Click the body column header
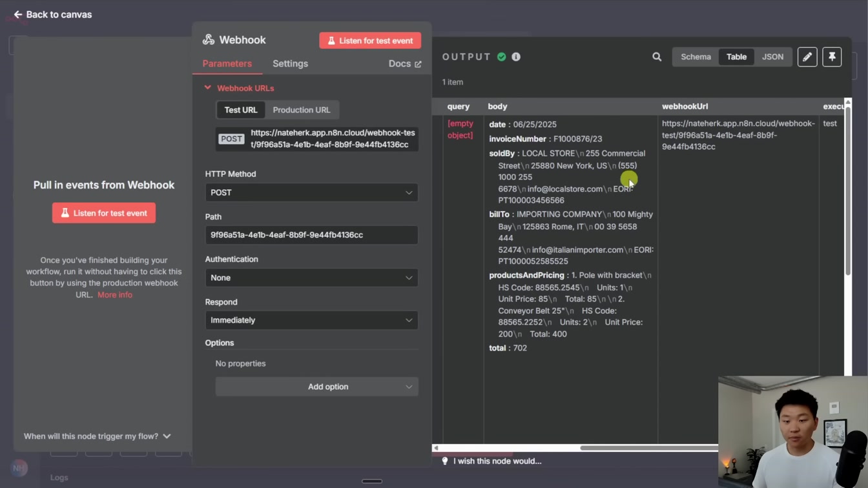This screenshot has width=868, height=488. point(498,107)
